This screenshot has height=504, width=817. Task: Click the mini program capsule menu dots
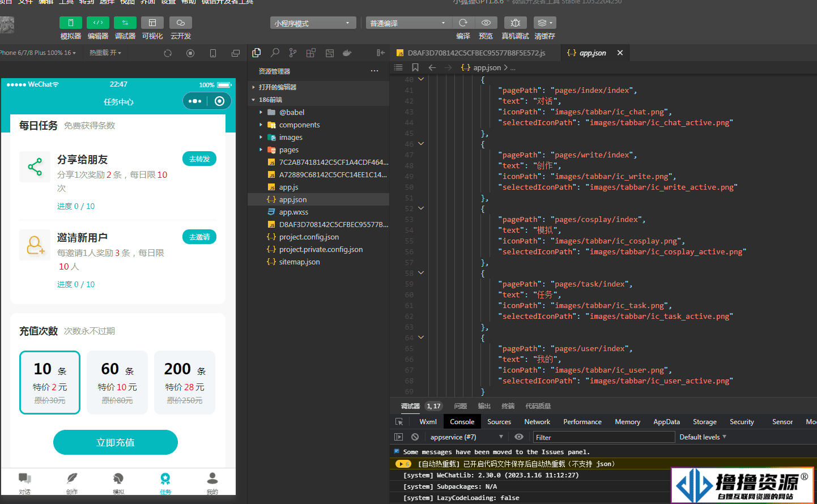pos(195,101)
